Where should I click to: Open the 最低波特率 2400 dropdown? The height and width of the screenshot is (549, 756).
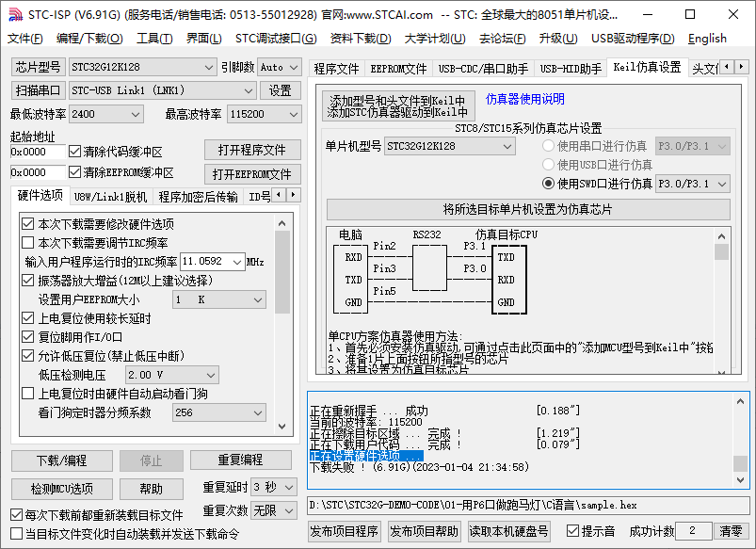tap(105, 114)
